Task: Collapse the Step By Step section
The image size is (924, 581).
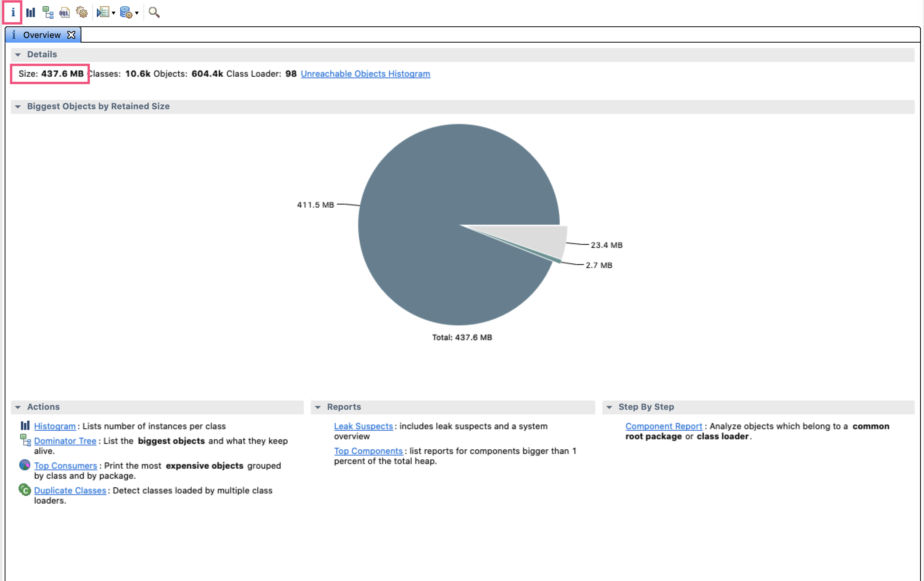Action: (609, 407)
